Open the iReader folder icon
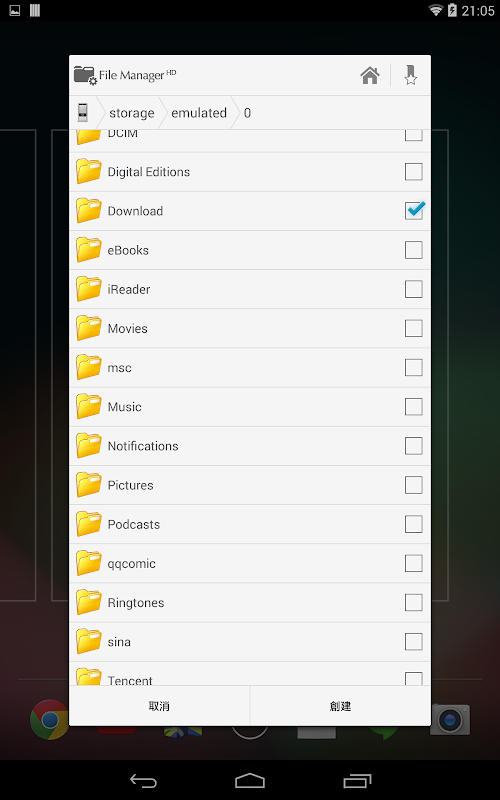 [89, 289]
